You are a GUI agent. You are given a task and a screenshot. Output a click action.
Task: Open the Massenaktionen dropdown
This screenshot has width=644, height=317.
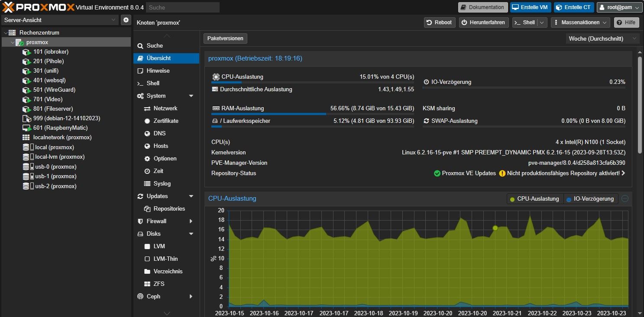point(580,22)
